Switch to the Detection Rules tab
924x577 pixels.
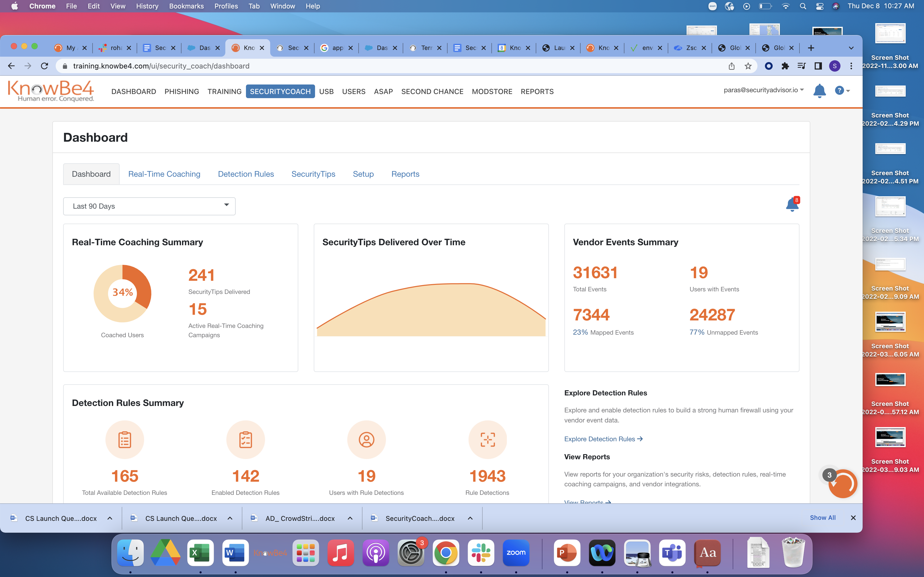[245, 174]
